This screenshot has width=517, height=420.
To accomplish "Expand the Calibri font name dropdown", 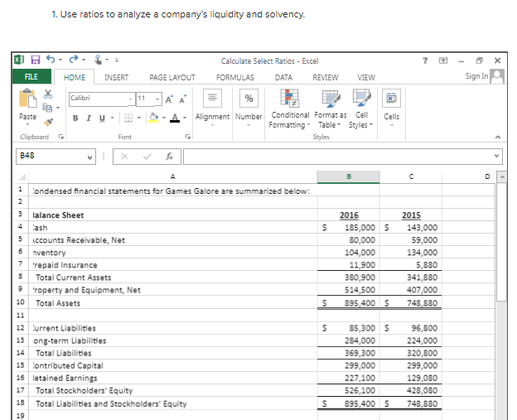I will [x=131, y=99].
